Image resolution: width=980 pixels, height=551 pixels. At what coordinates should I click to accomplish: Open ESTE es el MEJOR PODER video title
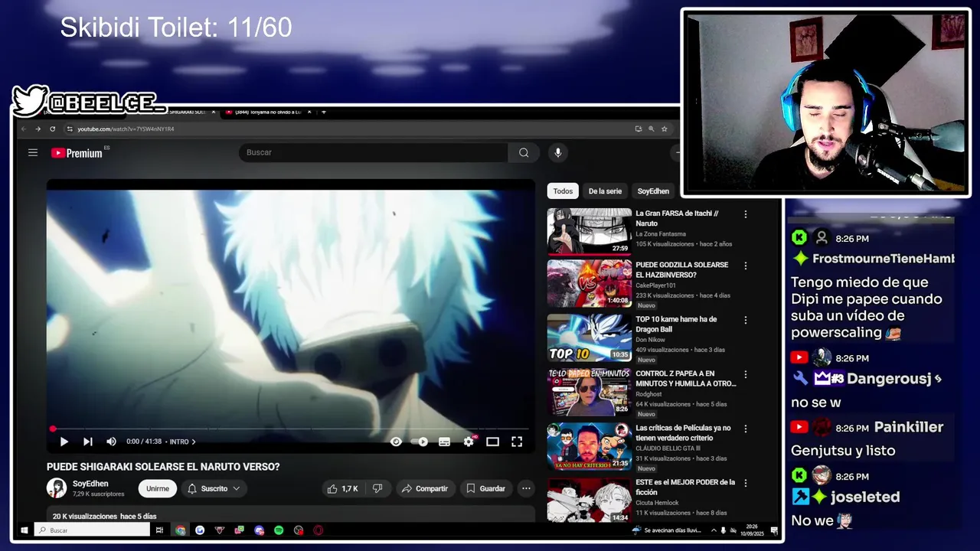(685, 487)
